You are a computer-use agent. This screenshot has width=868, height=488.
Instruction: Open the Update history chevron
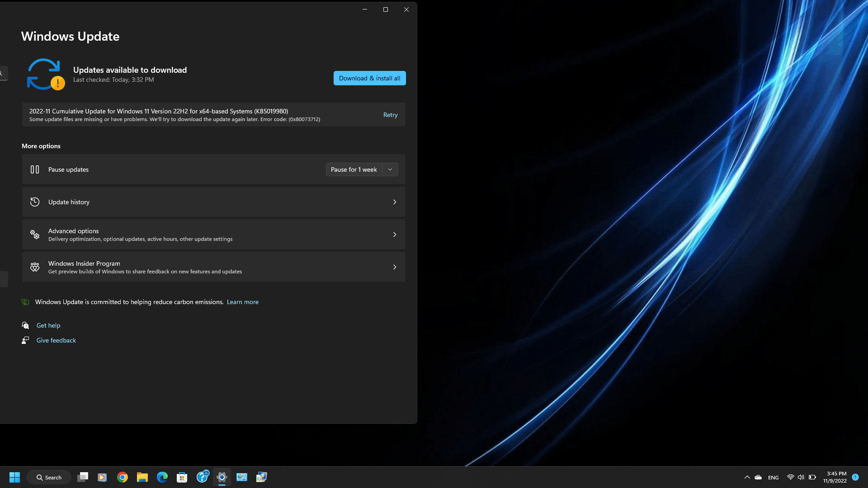click(x=395, y=202)
